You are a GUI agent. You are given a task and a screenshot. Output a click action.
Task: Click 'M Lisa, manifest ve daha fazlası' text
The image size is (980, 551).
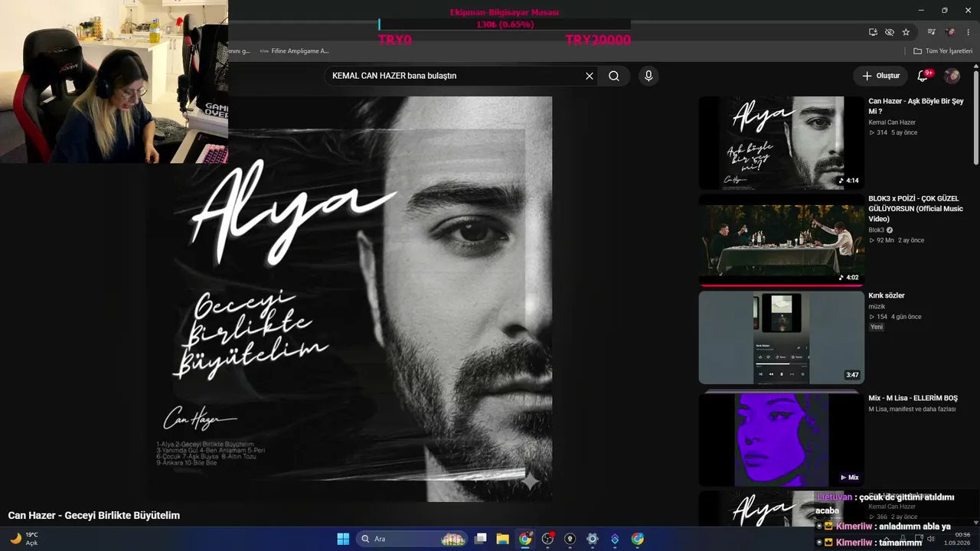tap(912, 409)
